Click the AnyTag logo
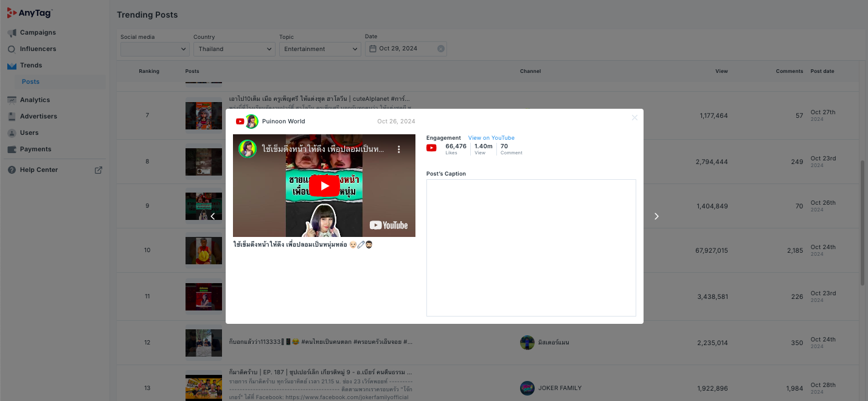Image resolution: width=868 pixels, height=401 pixels. [30, 12]
